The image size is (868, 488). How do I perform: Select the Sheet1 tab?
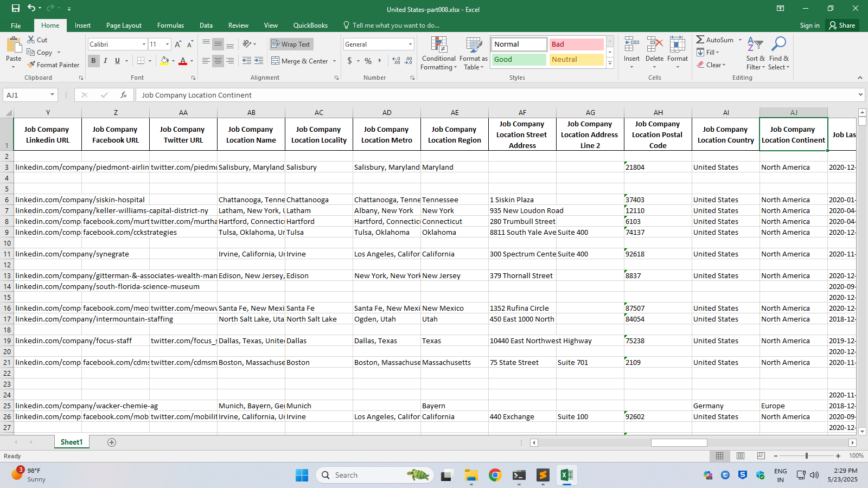click(x=72, y=442)
